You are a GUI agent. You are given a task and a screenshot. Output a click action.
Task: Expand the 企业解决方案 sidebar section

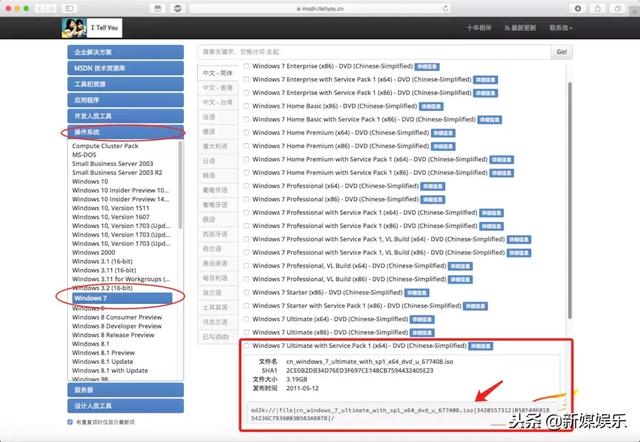(125, 52)
